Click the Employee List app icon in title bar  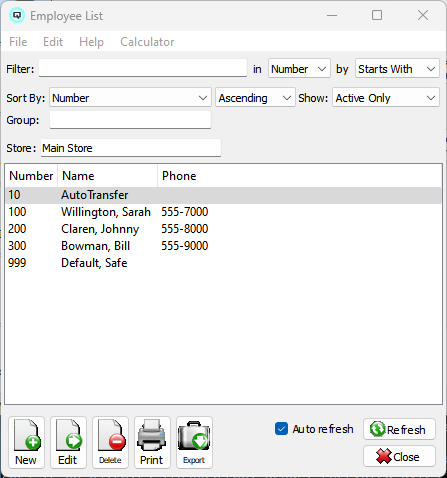coord(17,16)
